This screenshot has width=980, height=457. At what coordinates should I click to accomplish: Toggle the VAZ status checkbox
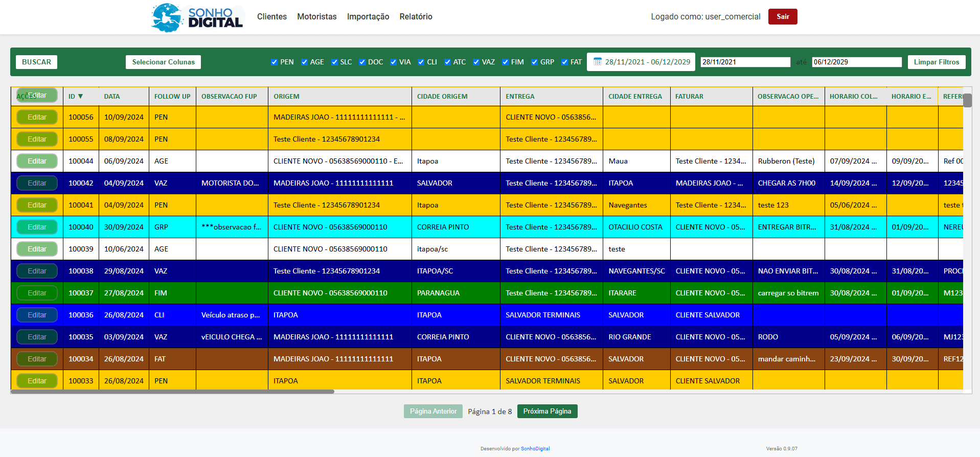(x=476, y=62)
